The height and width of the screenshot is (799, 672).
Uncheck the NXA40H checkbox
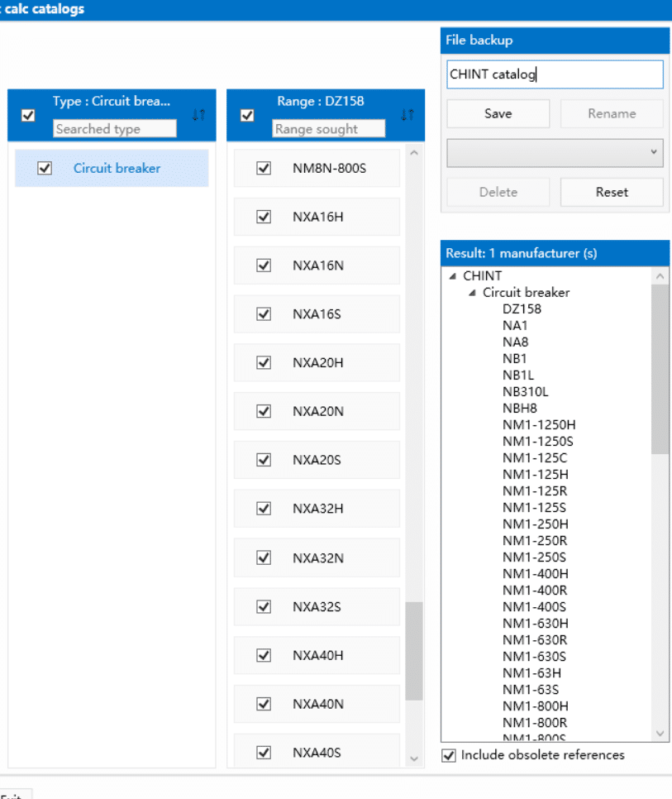(264, 655)
